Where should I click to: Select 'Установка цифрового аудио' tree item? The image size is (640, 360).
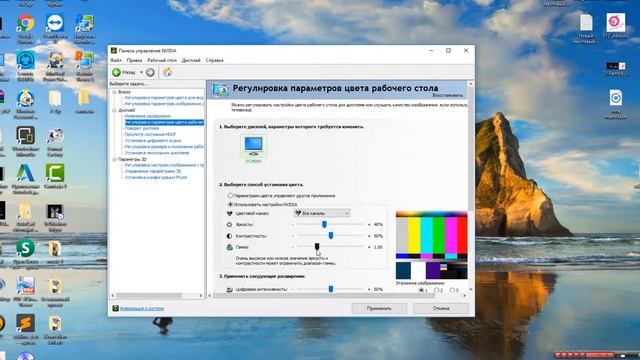pyautogui.click(x=153, y=140)
